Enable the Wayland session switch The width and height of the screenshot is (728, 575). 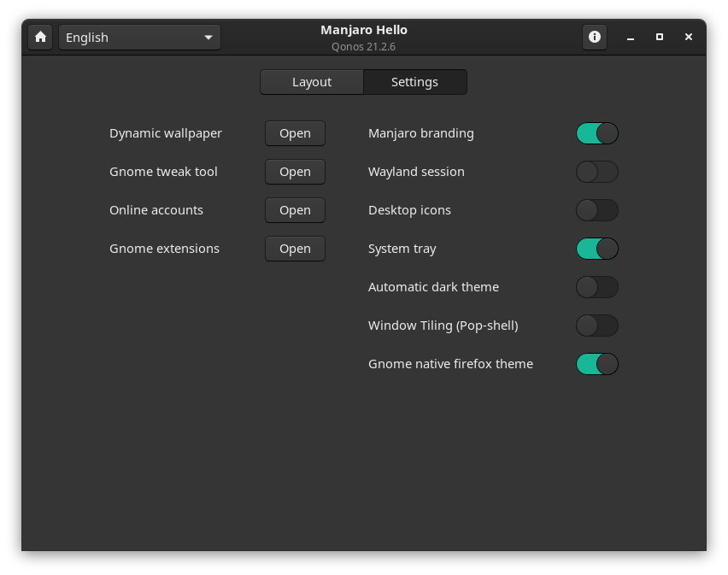(x=597, y=172)
